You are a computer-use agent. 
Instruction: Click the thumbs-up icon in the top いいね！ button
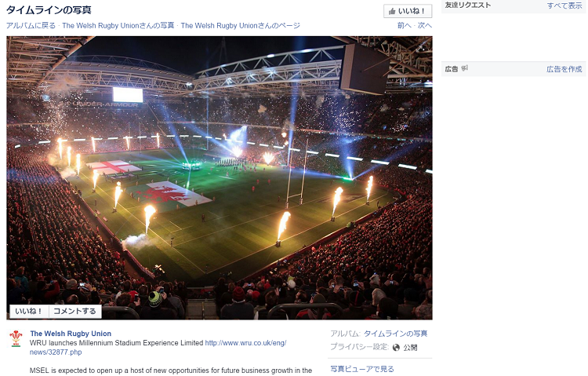pyautogui.click(x=392, y=11)
